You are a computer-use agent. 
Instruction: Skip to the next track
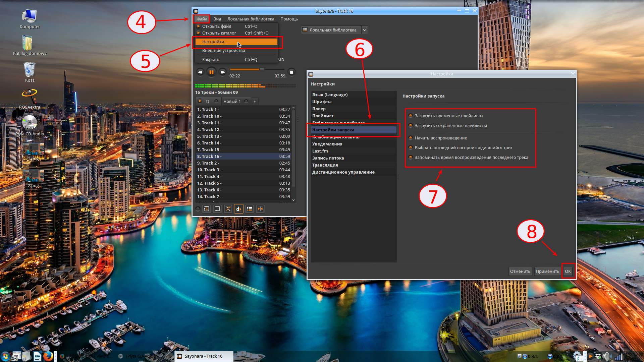coord(222,72)
